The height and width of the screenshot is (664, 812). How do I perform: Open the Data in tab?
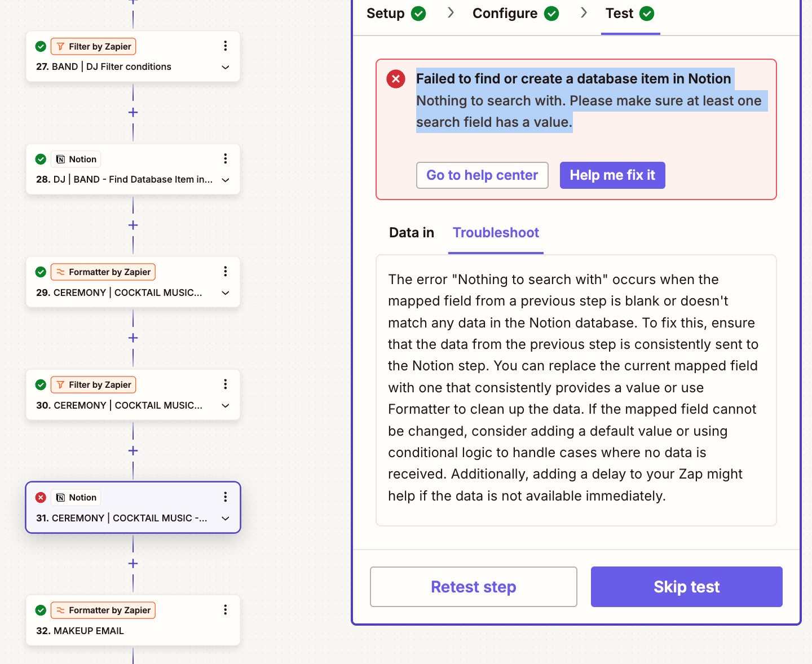412,233
